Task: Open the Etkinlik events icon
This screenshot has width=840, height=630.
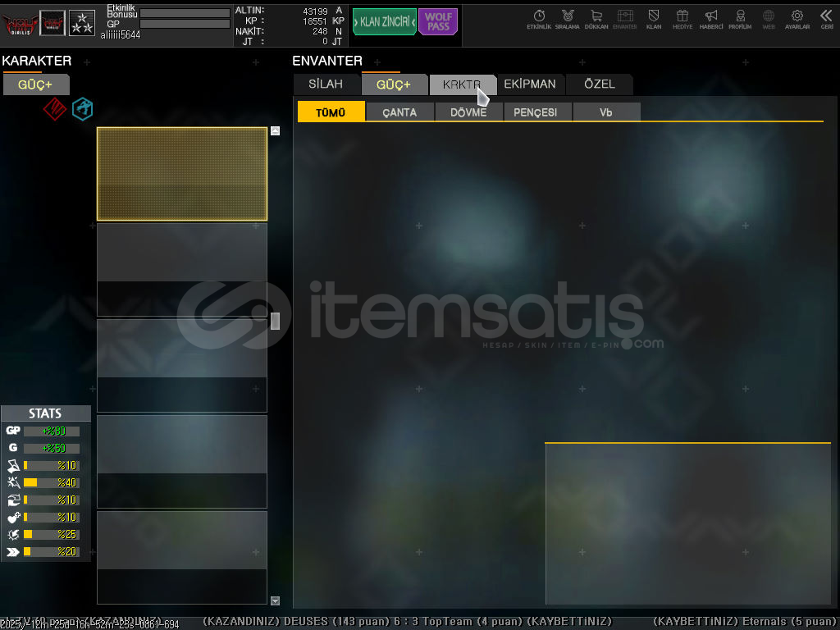Action: (x=539, y=18)
